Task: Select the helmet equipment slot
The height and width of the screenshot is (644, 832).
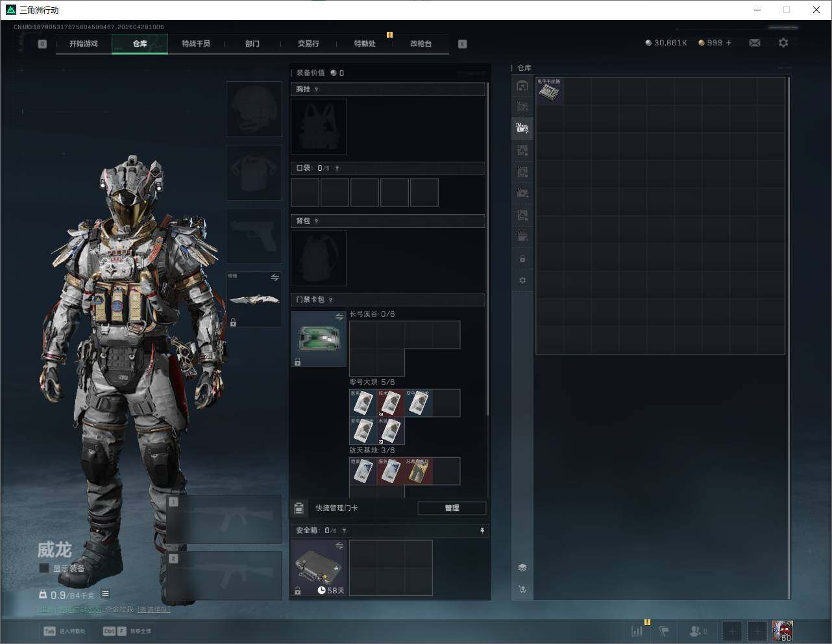Action: click(x=254, y=108)
